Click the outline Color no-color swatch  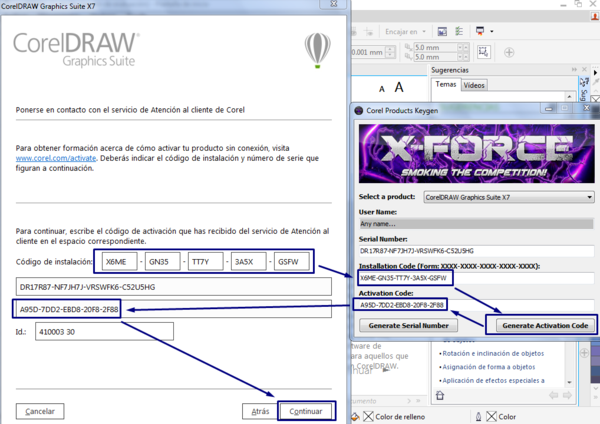click(491, 416)
